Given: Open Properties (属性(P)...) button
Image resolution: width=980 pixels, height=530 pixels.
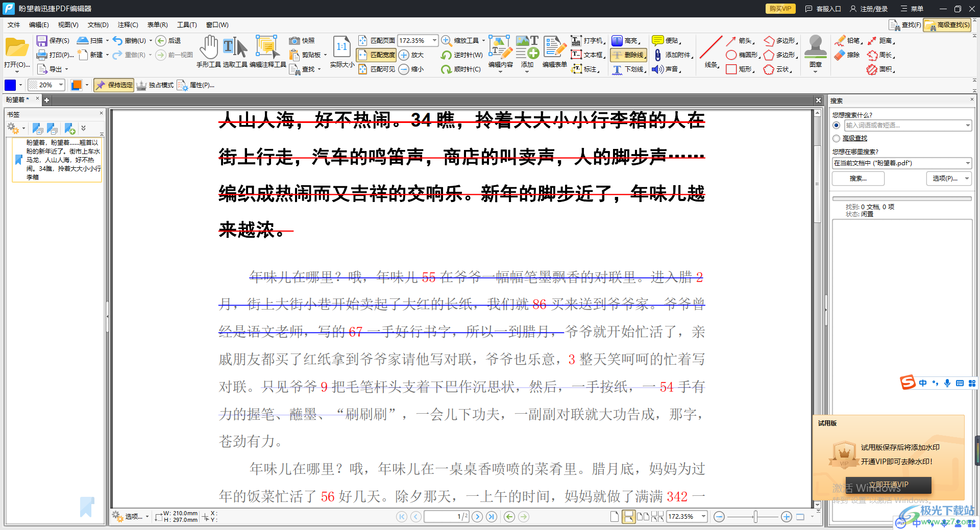Looking at the screenshot, I should pos(195,85).
